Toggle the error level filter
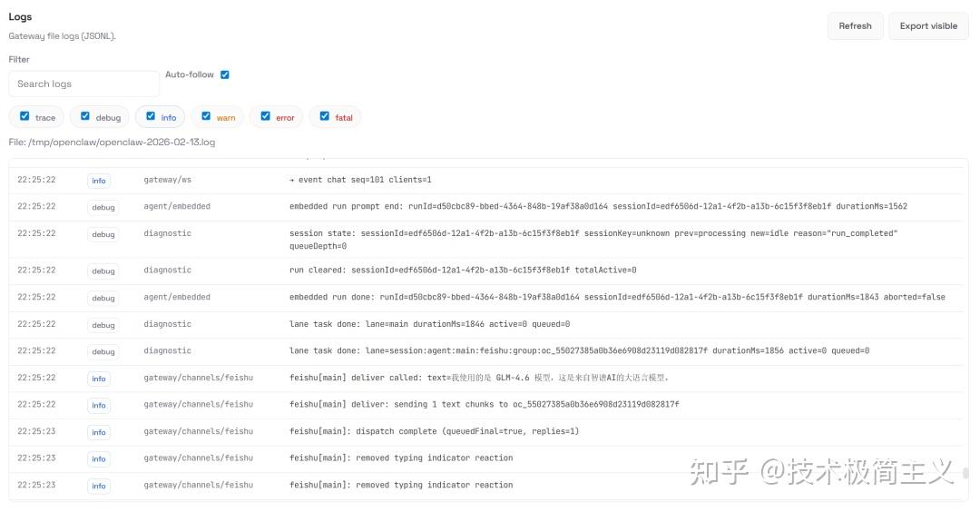Viewport: 980px width, 512px height. point(265,116)
